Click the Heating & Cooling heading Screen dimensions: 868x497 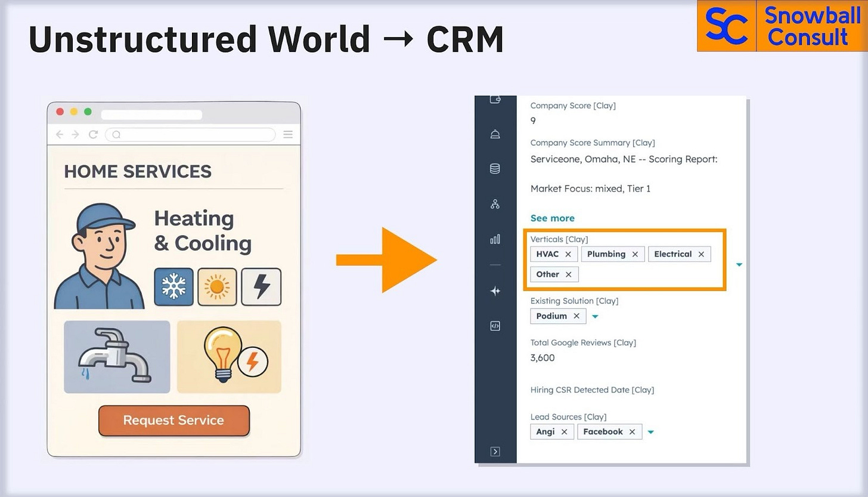(x=203, y=231)
